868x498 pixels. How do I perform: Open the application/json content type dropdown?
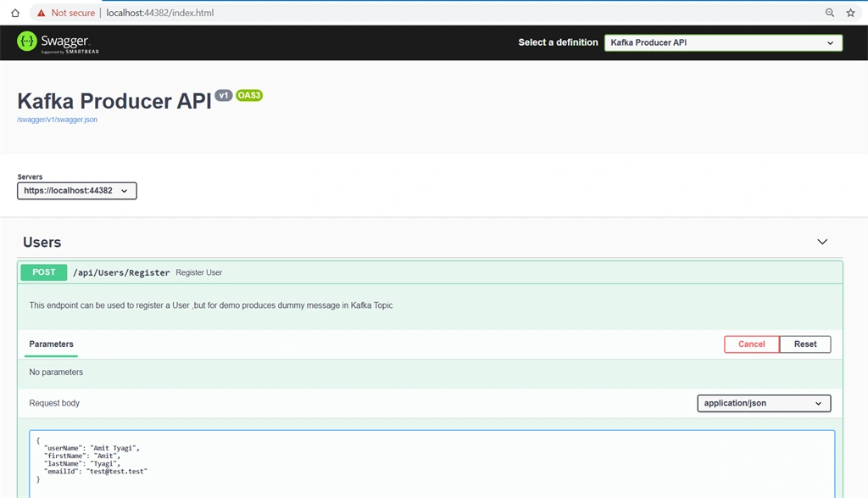(764, 403)
